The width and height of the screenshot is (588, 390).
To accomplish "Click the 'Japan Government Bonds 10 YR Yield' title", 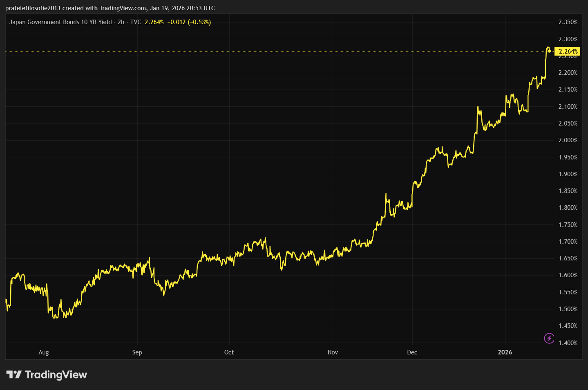I will tap(60, 22).
